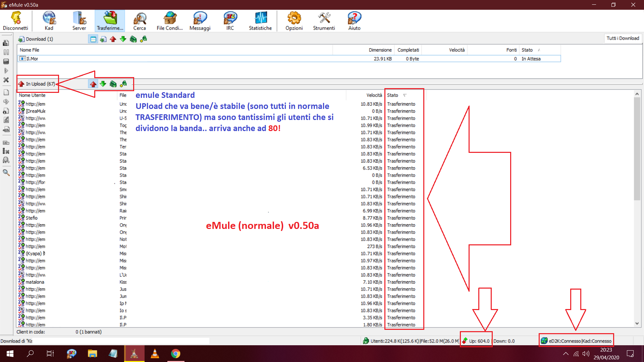
Task: Click the upload list scrollbar down arrow
Action: tap(637, 323)
